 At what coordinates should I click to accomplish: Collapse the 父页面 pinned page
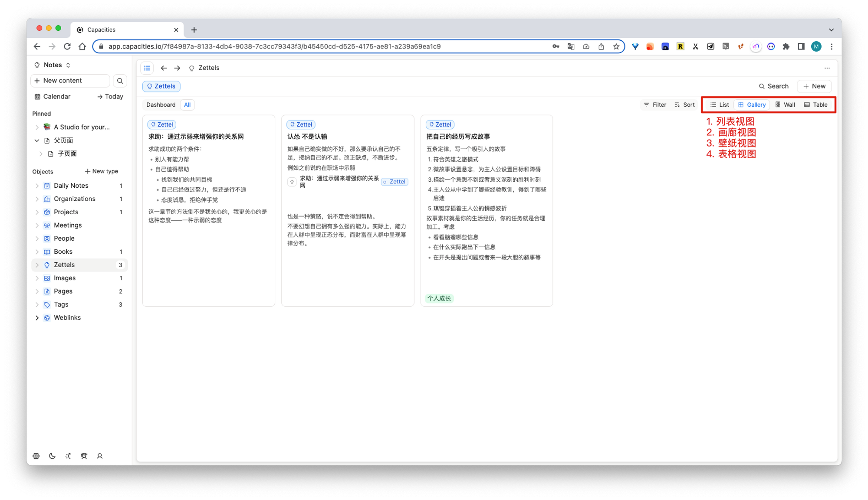click(37, 141)
